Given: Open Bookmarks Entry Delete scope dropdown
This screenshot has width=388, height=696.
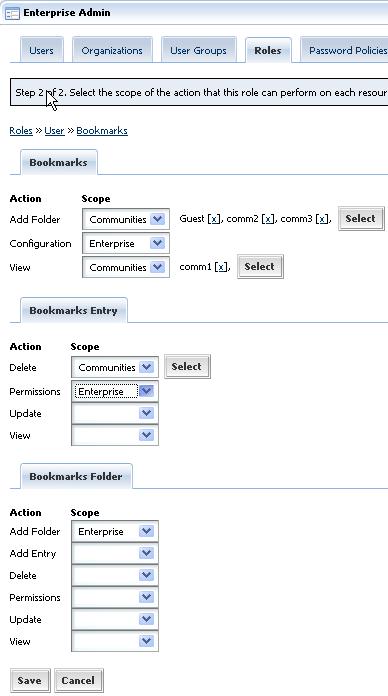Looking at the screenshot, I should tap(115, 368).
